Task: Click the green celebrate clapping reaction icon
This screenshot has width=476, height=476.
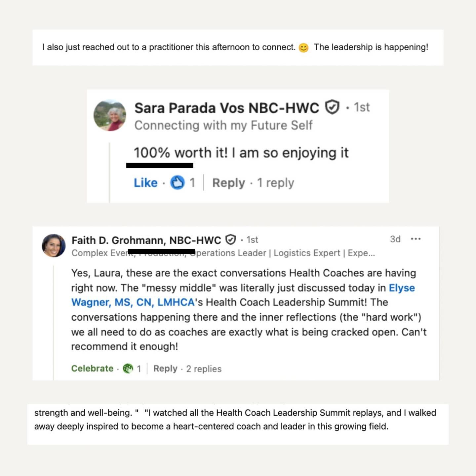Action: click(128, 368)
